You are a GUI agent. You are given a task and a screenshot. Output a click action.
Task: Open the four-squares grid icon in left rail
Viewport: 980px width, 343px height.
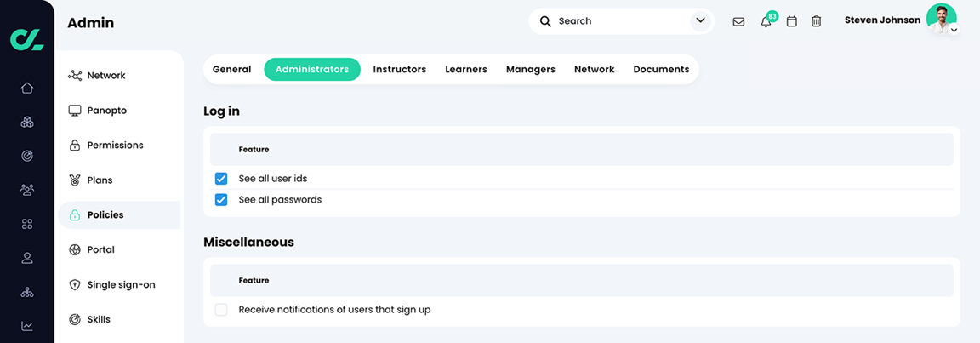pyautogui.click(x=27, y=224)
